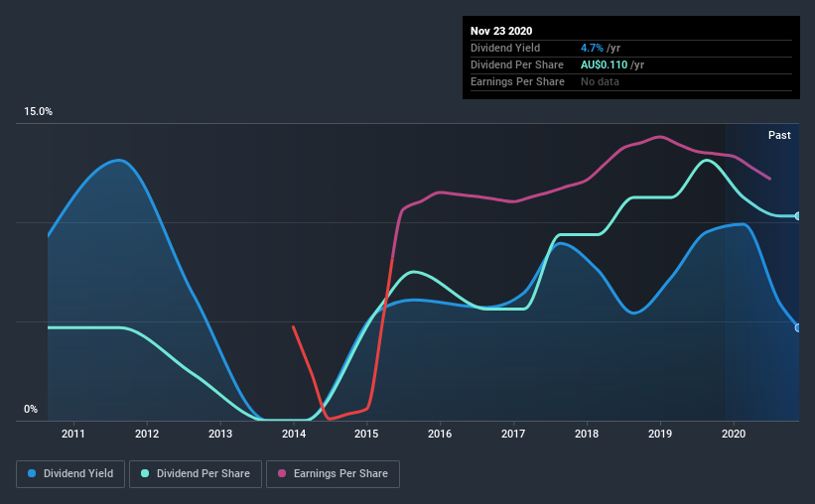The height and width of the screenshot is (504, 815).
Task: Click the 2014 x-axis label
Action: pos(294,434)
